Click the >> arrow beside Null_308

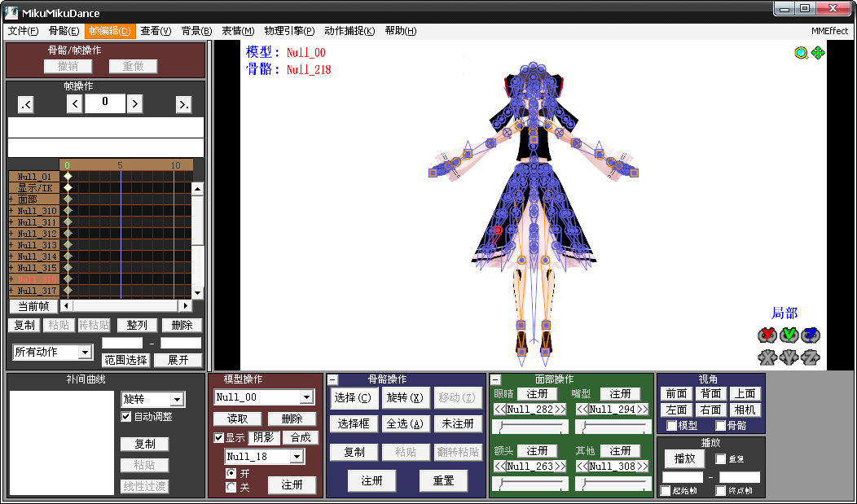(x=642, y=467)
